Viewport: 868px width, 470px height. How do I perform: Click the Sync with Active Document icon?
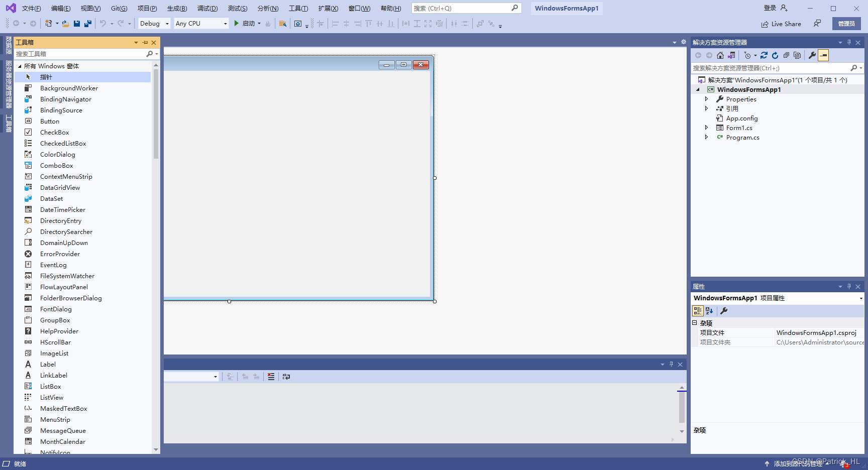tap(764, 55)
